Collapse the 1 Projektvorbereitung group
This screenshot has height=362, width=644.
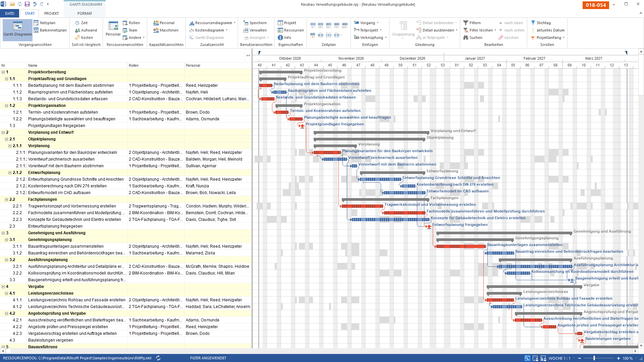tap(3, 72)
